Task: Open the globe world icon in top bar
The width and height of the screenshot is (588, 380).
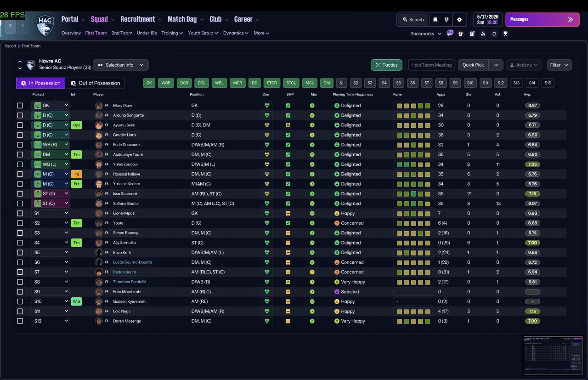Action: [x=446, y=20]
